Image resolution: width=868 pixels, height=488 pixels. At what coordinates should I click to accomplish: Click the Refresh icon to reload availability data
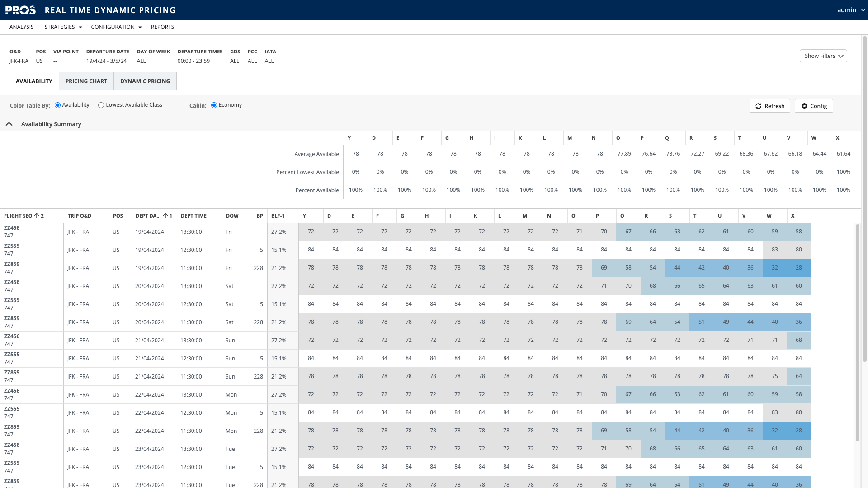[759, 106]
